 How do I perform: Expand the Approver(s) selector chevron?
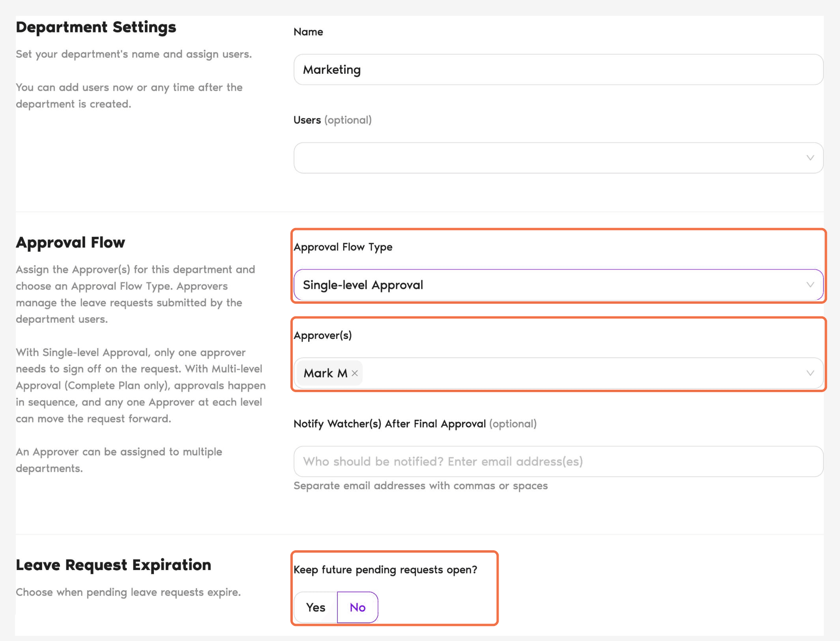[810, 373]
